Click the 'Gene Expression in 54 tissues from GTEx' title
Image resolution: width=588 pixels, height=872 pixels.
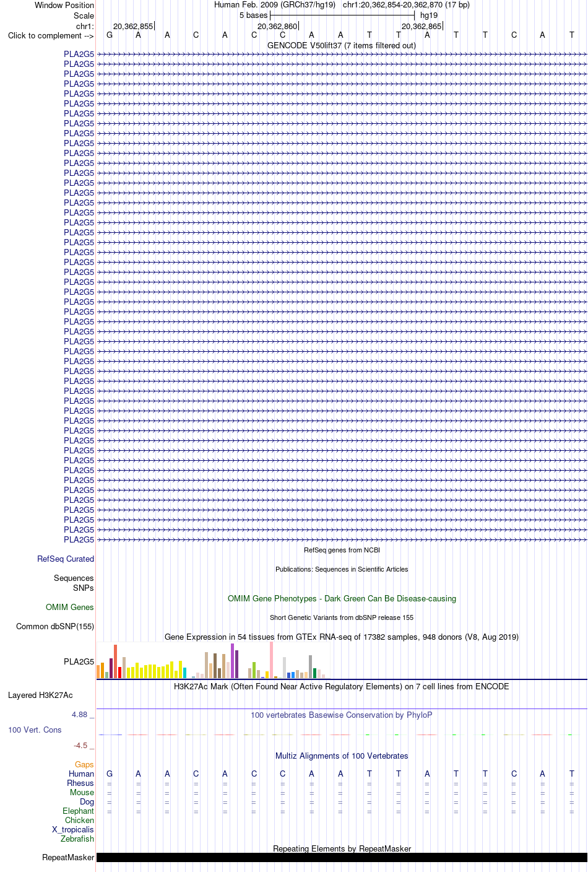(x=342, y=637)
